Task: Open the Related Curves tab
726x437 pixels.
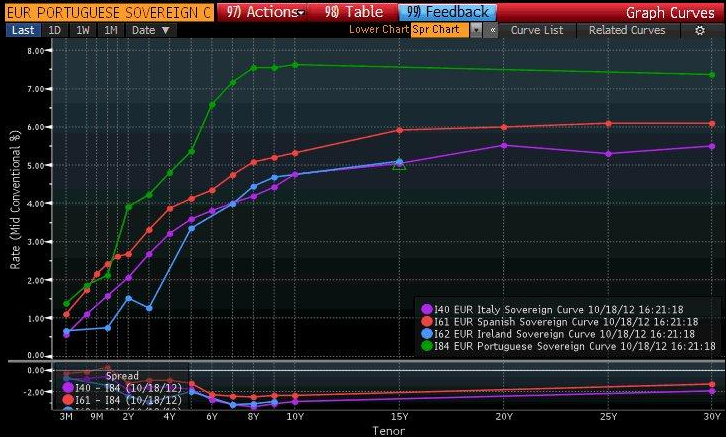Action: (x=627, y=31)
